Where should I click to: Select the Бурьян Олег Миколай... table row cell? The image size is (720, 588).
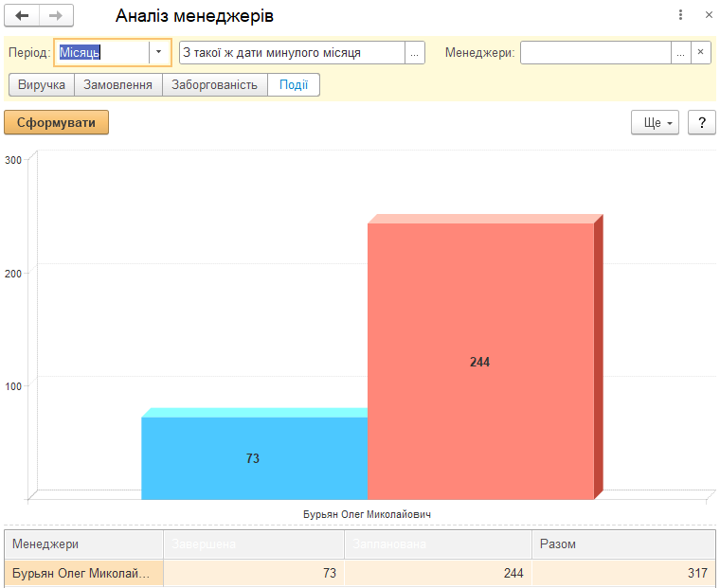click(84, 573)
